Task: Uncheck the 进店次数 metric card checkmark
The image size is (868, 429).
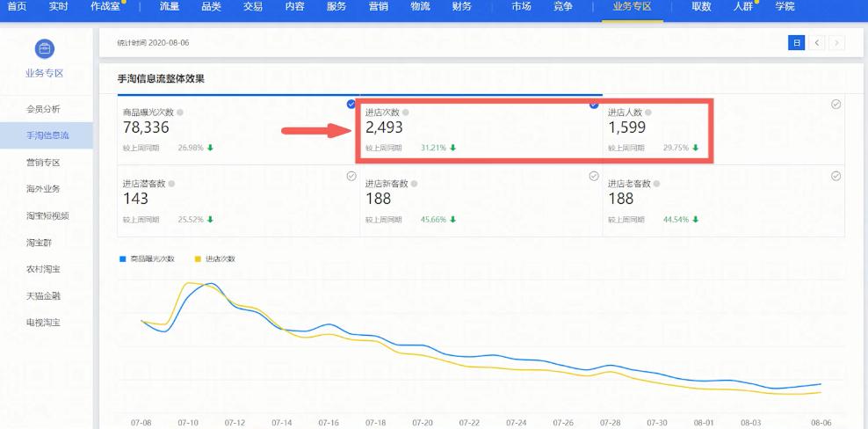Action: click(x=594, y=104)
